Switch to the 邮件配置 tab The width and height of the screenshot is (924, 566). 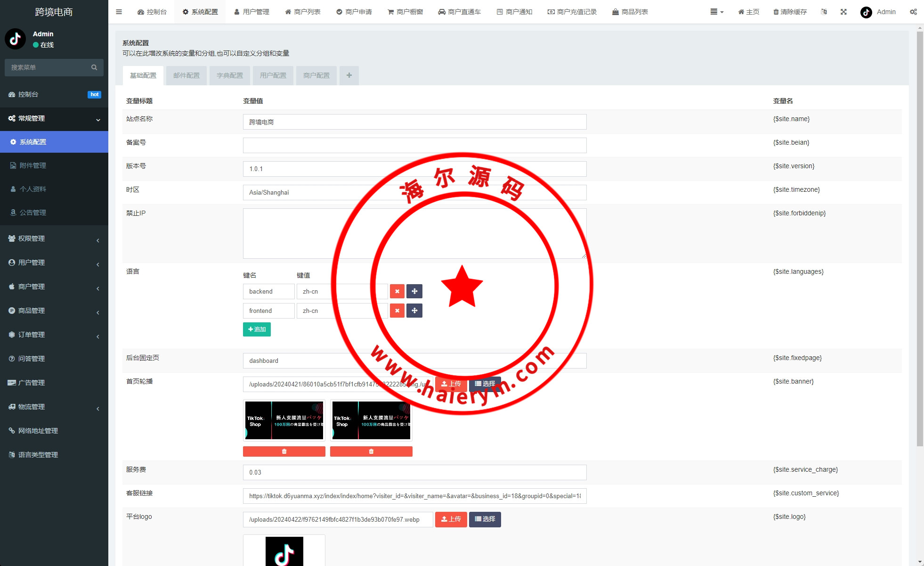point(186,75)
